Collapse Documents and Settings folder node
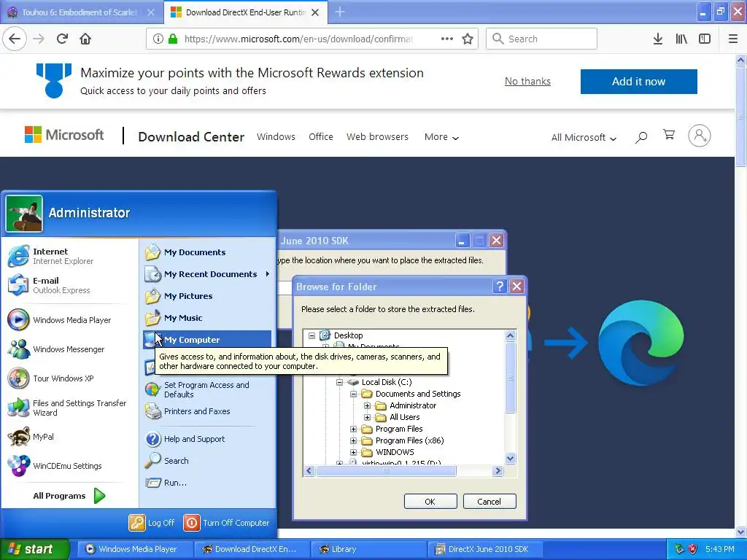 354,394
